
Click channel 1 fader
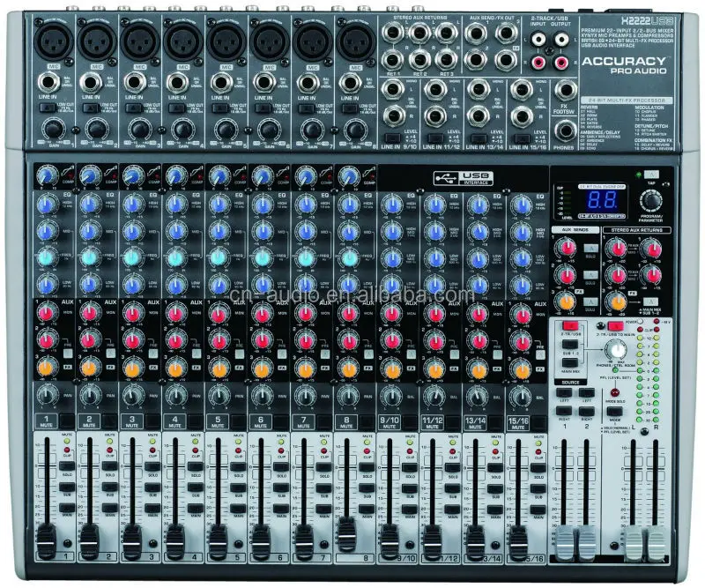click(47, 540)
